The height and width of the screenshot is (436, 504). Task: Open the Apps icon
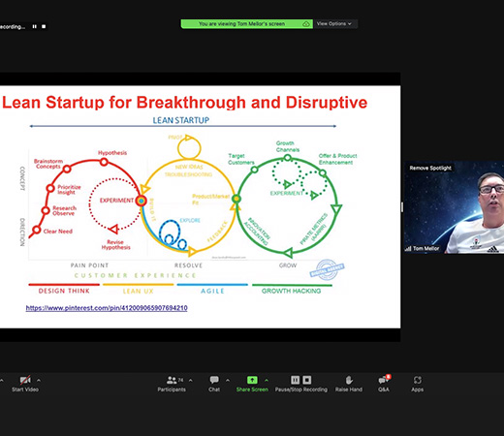[x=417, y=380]
